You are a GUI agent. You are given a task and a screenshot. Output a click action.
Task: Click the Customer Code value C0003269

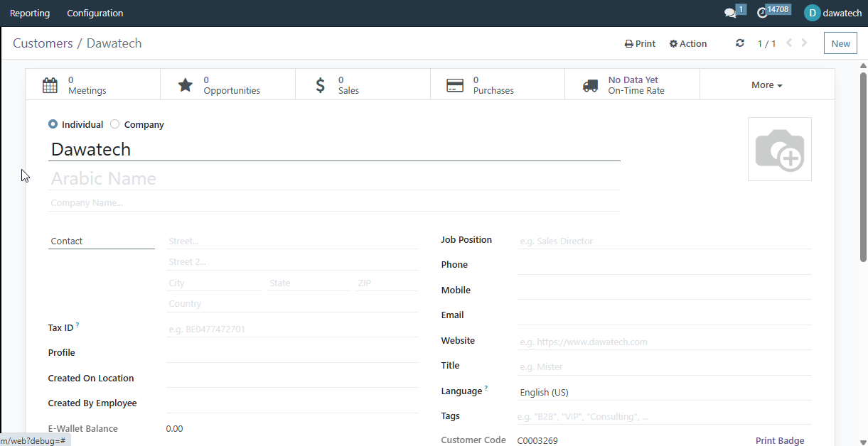coord(537,441)
